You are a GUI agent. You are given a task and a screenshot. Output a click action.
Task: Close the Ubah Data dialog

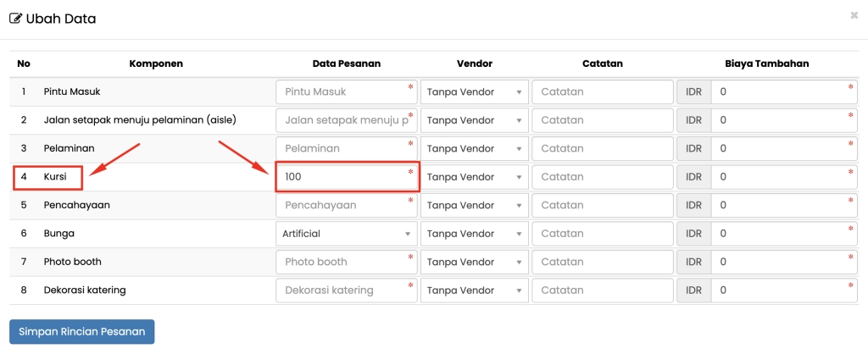pos(853,15)
